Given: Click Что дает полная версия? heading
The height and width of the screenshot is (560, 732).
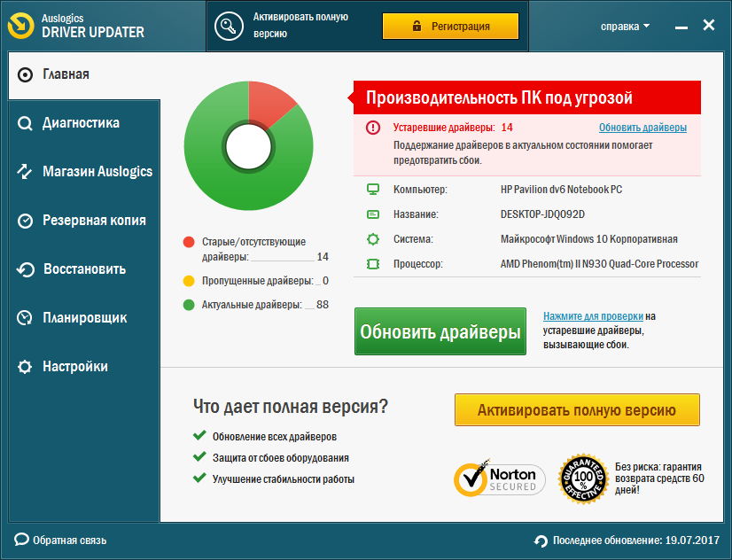Looking at the screenshot, I should (291, 406).
